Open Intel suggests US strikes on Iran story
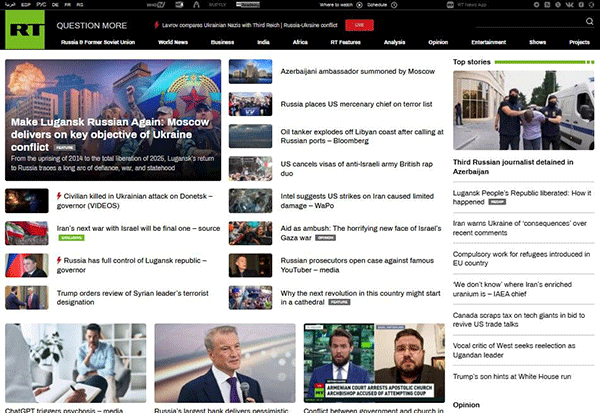Viewport: 600px width, 413px height. pyautogui.click(x=357, y=201)
